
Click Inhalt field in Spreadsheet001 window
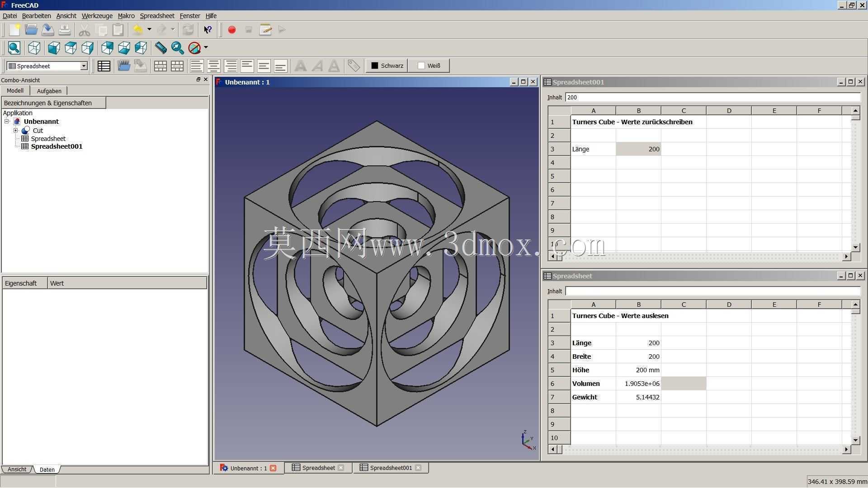(x=712, y=97)
